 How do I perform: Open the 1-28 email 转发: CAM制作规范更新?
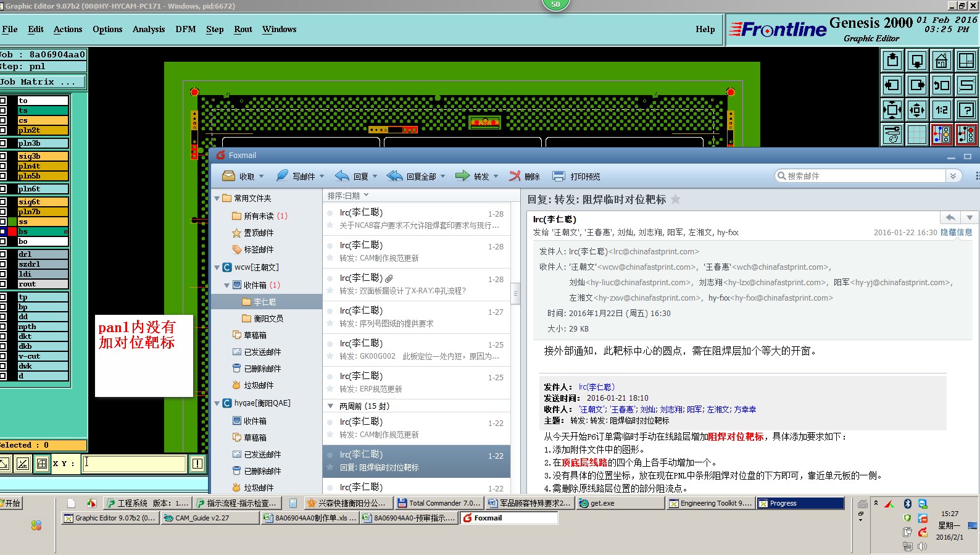(417, 252)
